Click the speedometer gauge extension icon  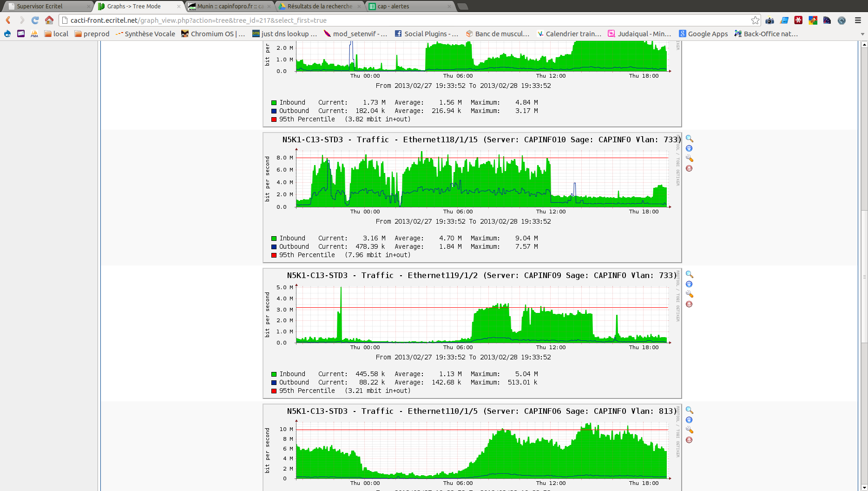pyautogui.click(x=827, y=20)
